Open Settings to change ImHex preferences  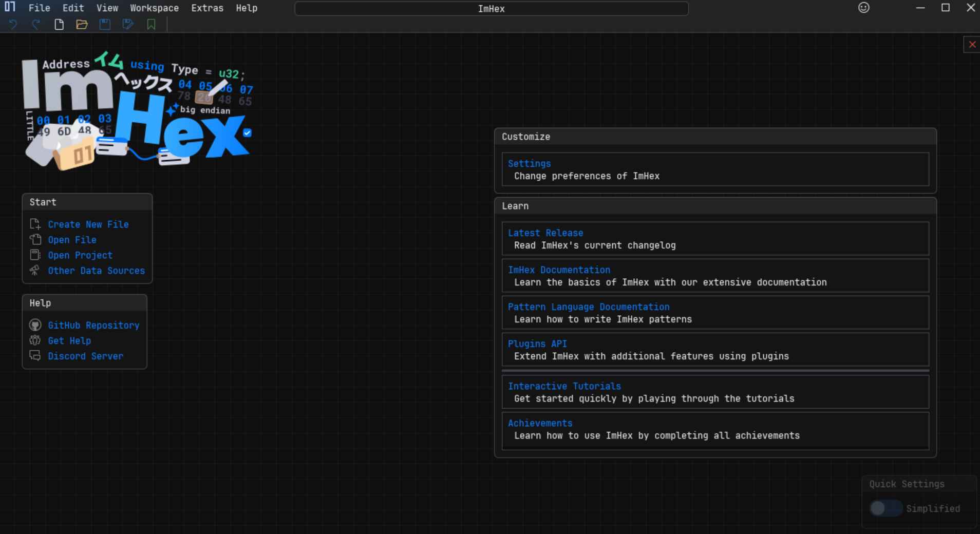tap(529, 163)
